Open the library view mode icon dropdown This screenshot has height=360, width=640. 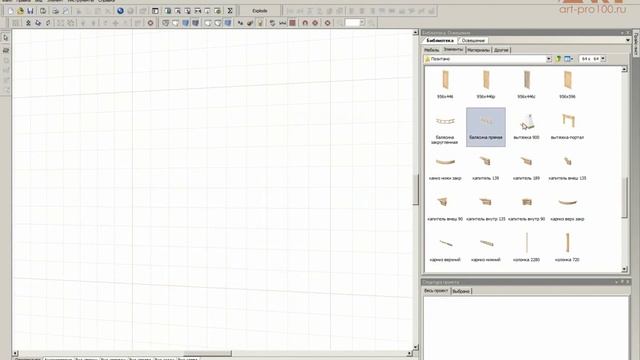[569, 59]
